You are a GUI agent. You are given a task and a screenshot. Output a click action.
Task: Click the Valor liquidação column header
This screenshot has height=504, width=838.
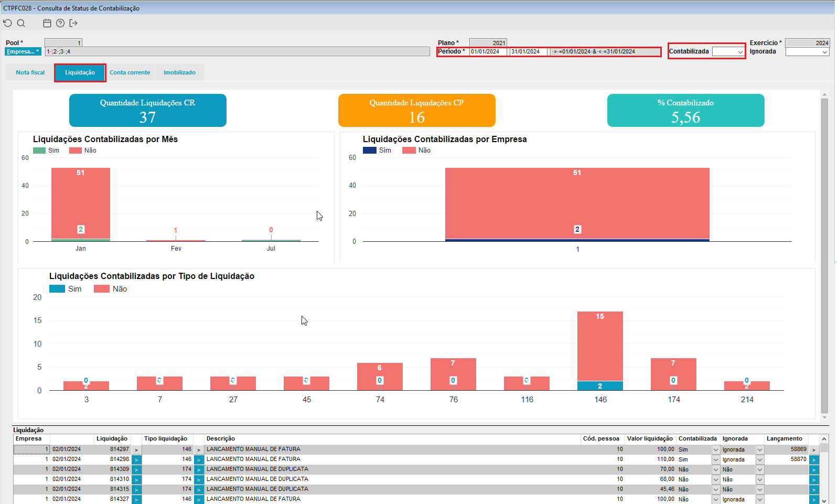(x=650, y=439)
